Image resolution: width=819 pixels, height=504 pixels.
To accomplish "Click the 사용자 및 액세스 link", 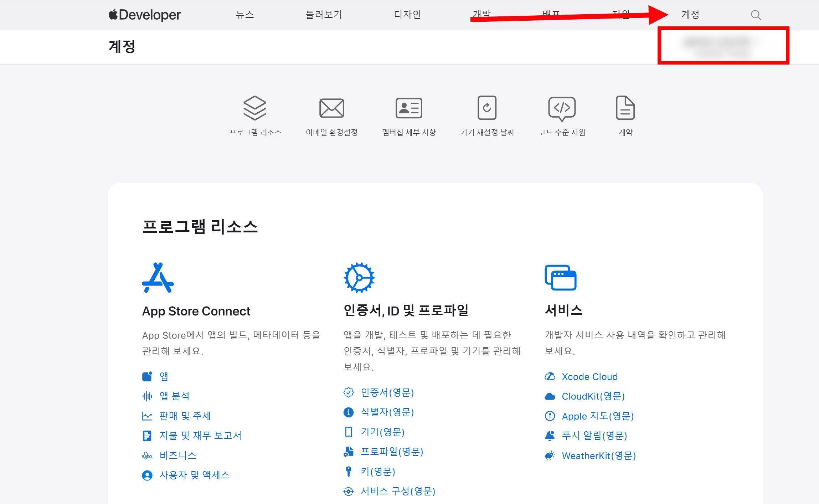I will 194,475.
